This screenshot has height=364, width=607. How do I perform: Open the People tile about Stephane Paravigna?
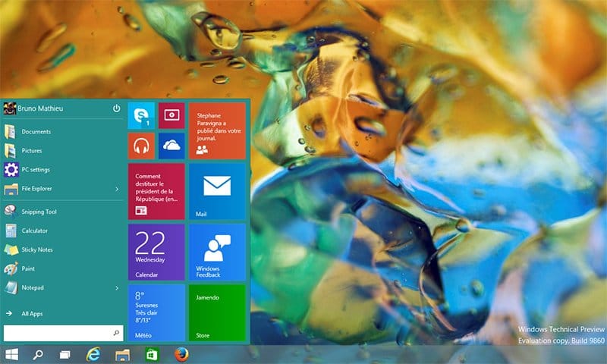[217, 130]
